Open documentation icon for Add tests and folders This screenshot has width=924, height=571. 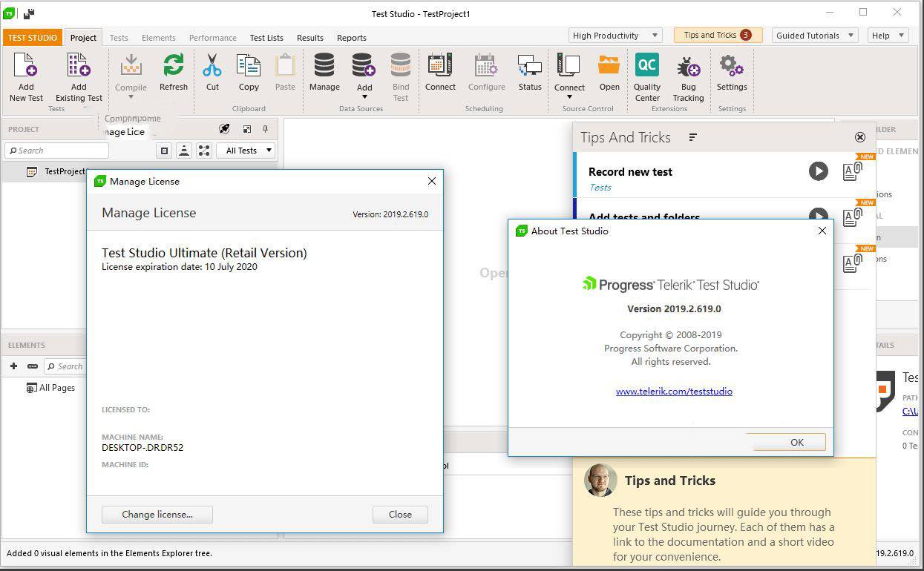point(853,217)
